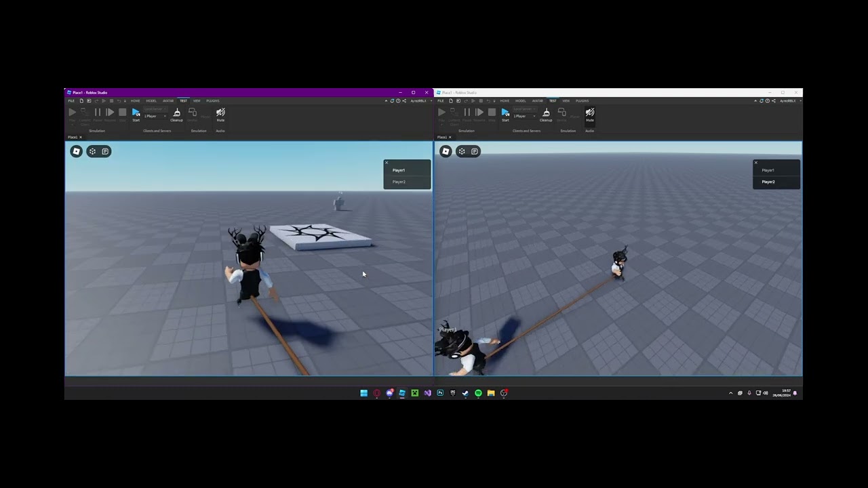
Task: Click Start in the left Roblox Studio window
Action: (x=136, y=114)
